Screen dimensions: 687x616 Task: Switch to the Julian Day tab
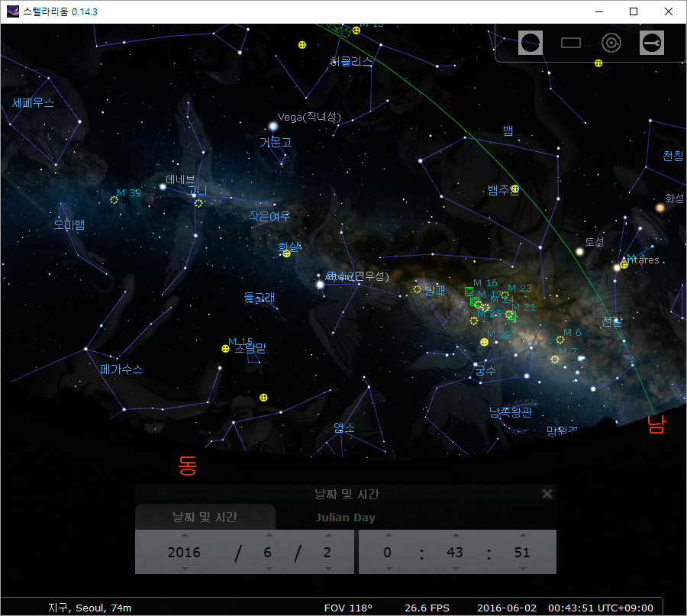tap(345, 518)
